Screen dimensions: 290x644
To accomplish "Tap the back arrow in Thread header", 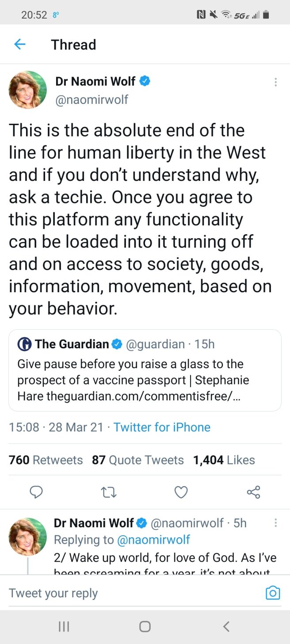I will click(20, 44).
